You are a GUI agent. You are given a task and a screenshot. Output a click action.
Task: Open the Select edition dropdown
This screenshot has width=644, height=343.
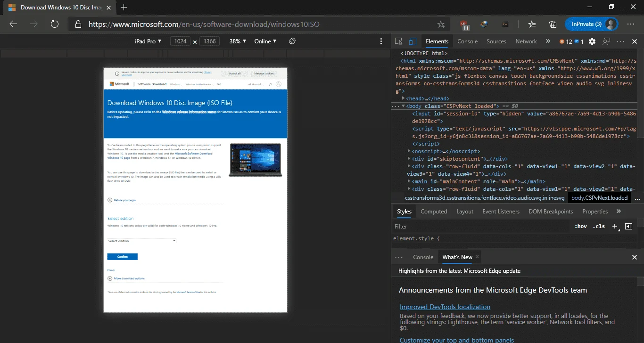[142, 241]
